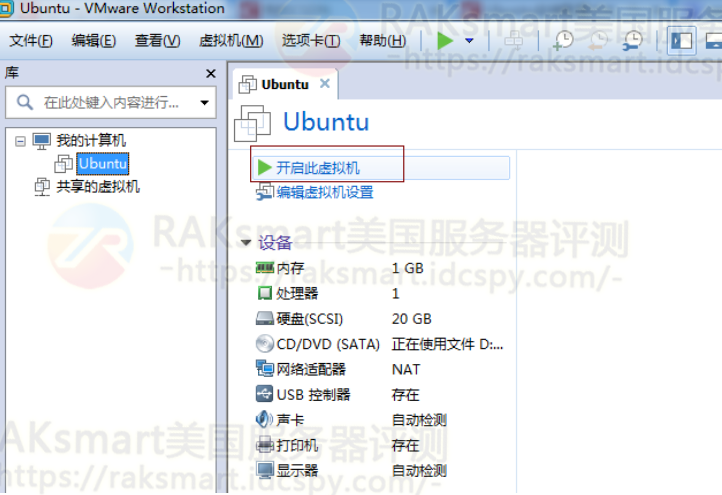Open the 文件(F) menu

coord(31,41)
